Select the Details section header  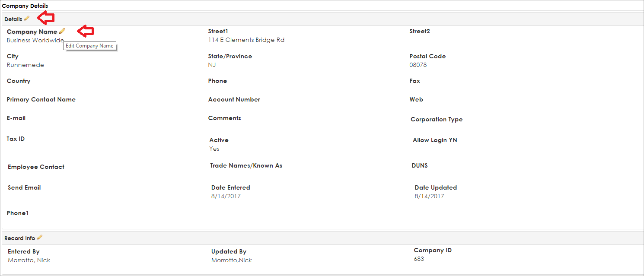(x=323, y=19)
